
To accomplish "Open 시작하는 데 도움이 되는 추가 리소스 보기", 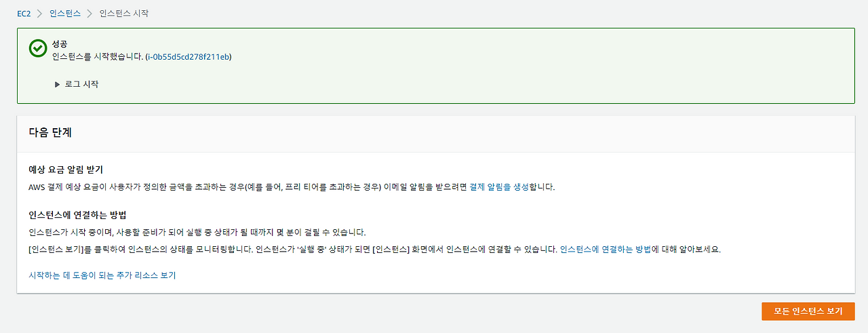I will pos(102,275).
